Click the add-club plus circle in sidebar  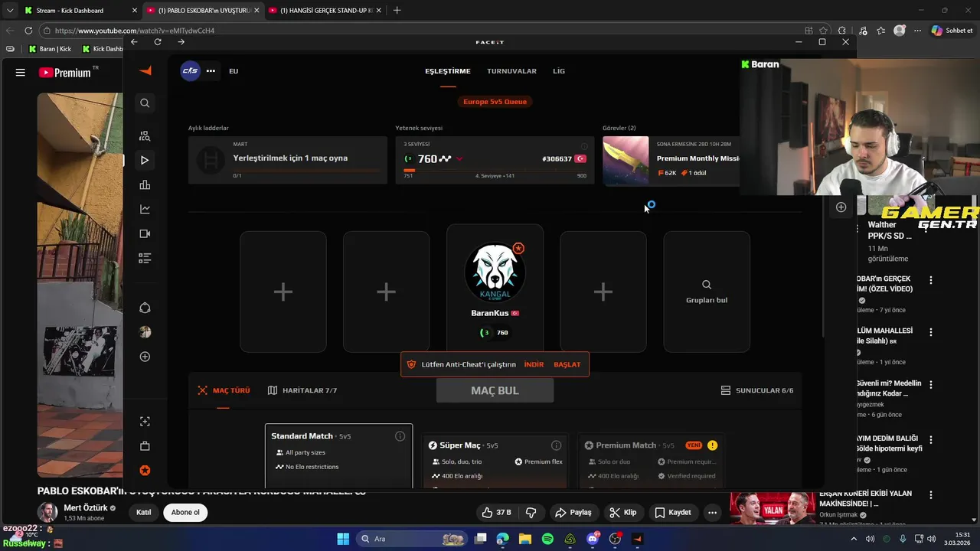coord(145,357)
